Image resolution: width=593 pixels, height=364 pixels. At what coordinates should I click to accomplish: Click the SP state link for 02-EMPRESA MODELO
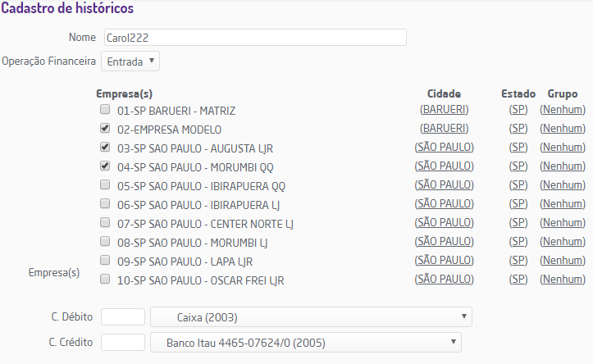click(518, 129)
